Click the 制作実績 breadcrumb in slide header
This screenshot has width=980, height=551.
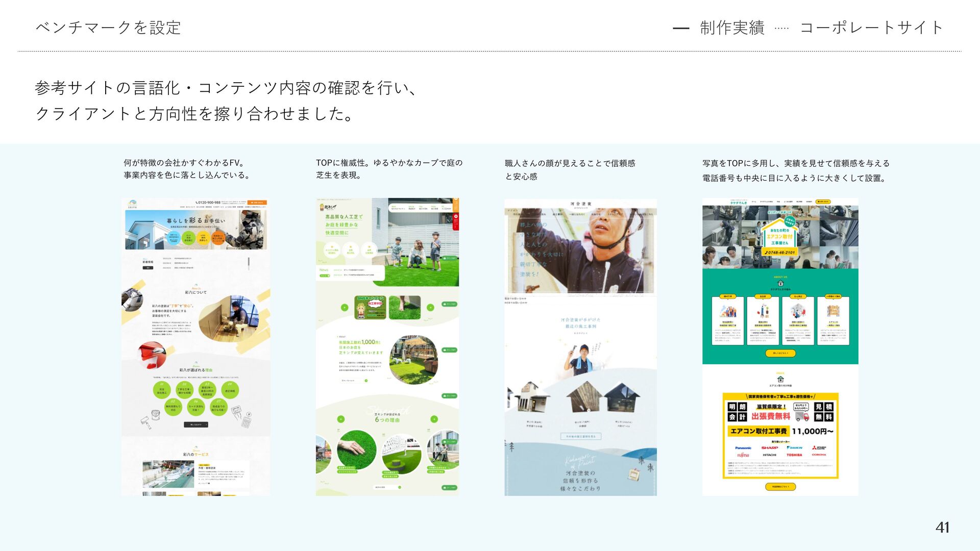732,28
